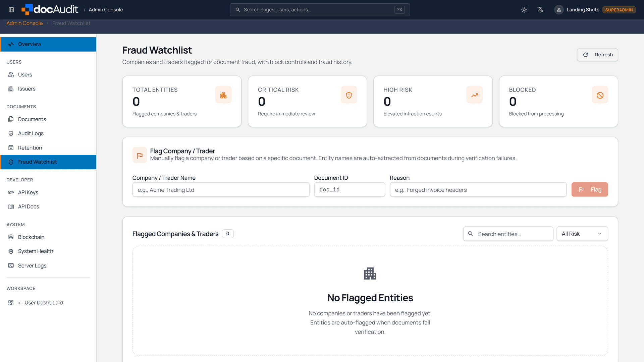The width and height of the screenshot is (644, 362).
Task: Click the API Keys key icon
Action: click(x=11, y=192)
